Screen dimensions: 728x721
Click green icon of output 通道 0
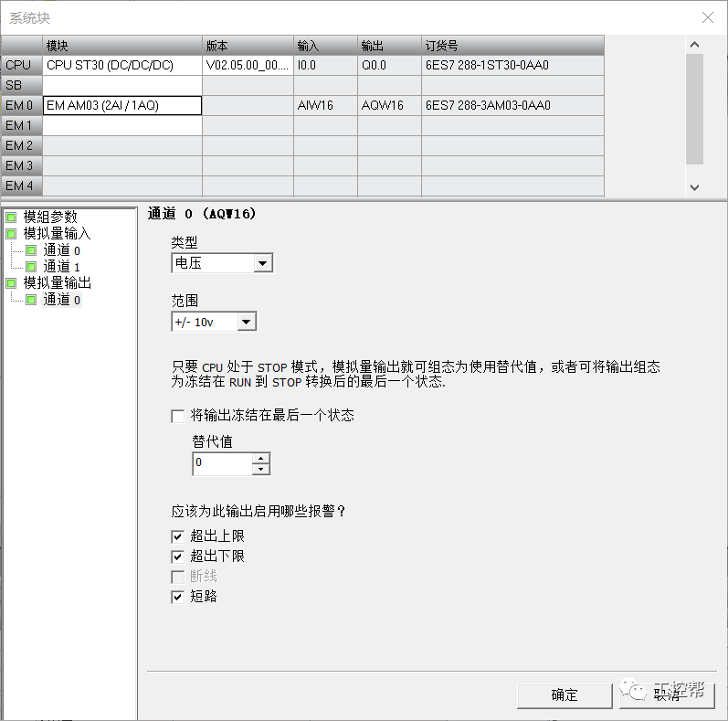coord(31,300)
